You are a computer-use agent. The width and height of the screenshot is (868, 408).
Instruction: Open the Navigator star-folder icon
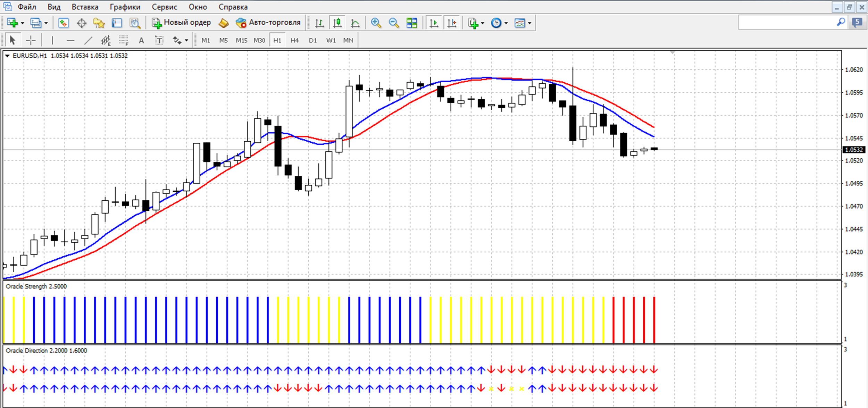pyautogui.click(x=99, y=23)
